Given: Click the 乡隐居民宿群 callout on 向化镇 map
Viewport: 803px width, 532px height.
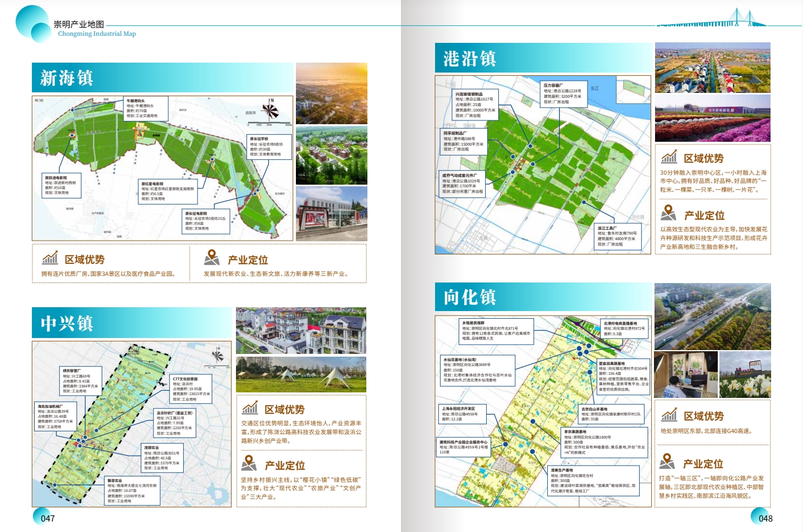Looking at the screenshot, I should tap(496, 331).
